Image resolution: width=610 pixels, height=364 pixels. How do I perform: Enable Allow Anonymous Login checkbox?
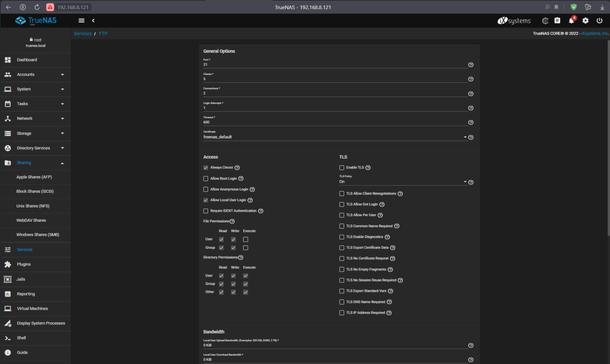coord(206,189)
